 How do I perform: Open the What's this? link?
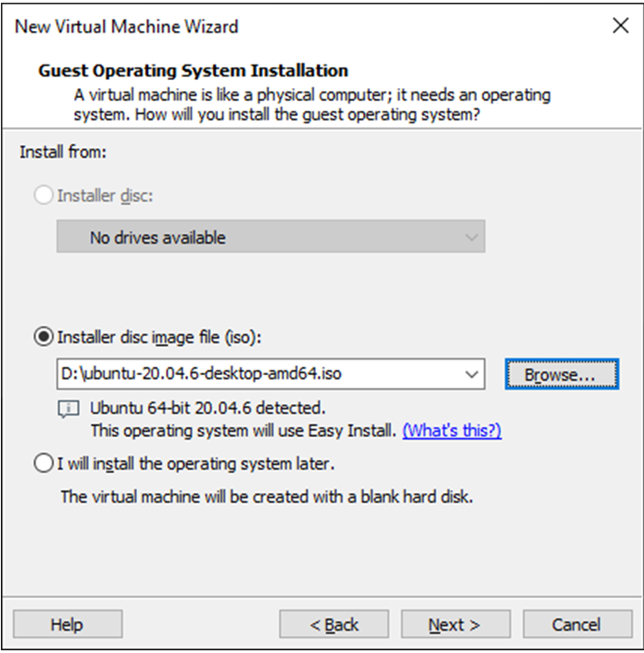(451, 430)
